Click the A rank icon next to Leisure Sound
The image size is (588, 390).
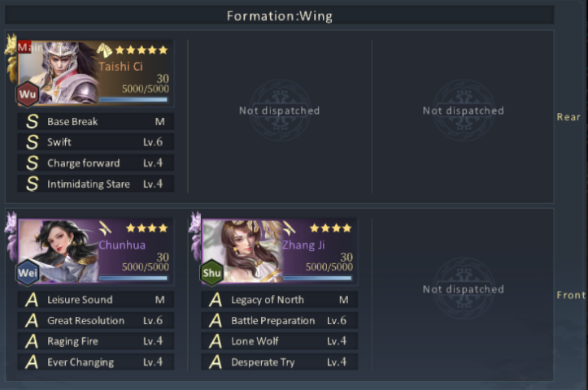pyautogui.click(x=32, y=300)
